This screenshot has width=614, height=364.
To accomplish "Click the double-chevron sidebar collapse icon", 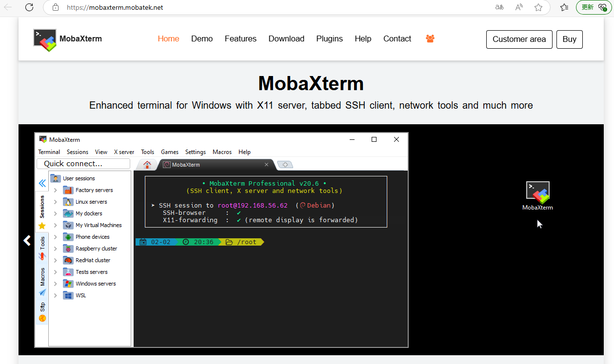I will tap(42, 183).
